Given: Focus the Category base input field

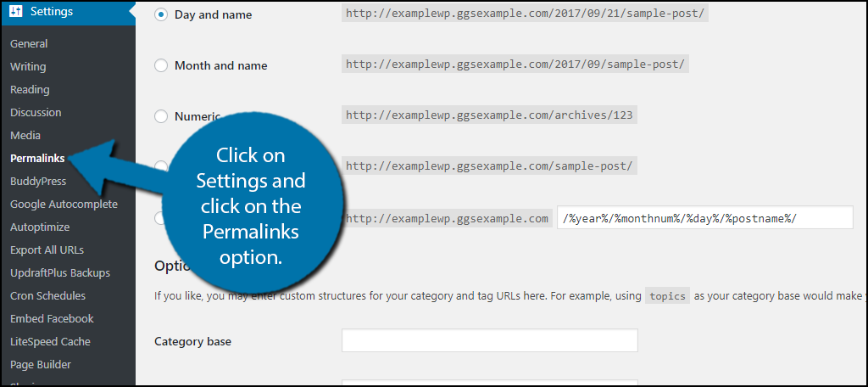Looking at the screenshot, I should coord(489,341).
